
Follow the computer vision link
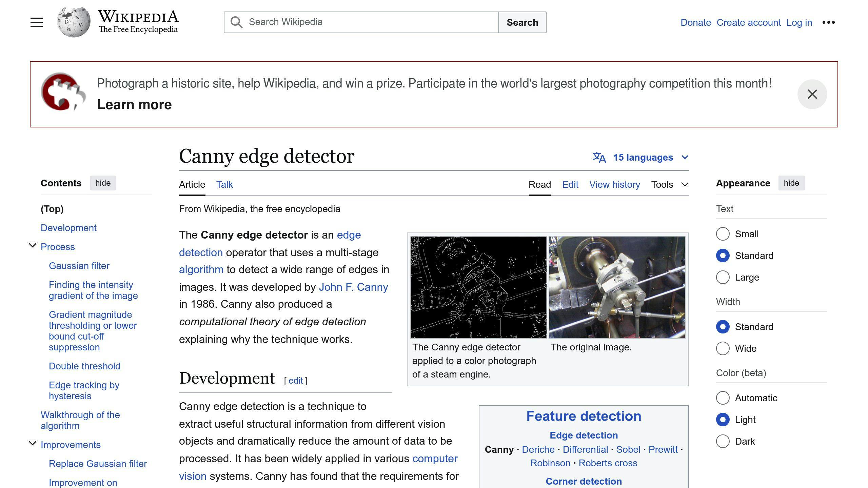point(435,459)
